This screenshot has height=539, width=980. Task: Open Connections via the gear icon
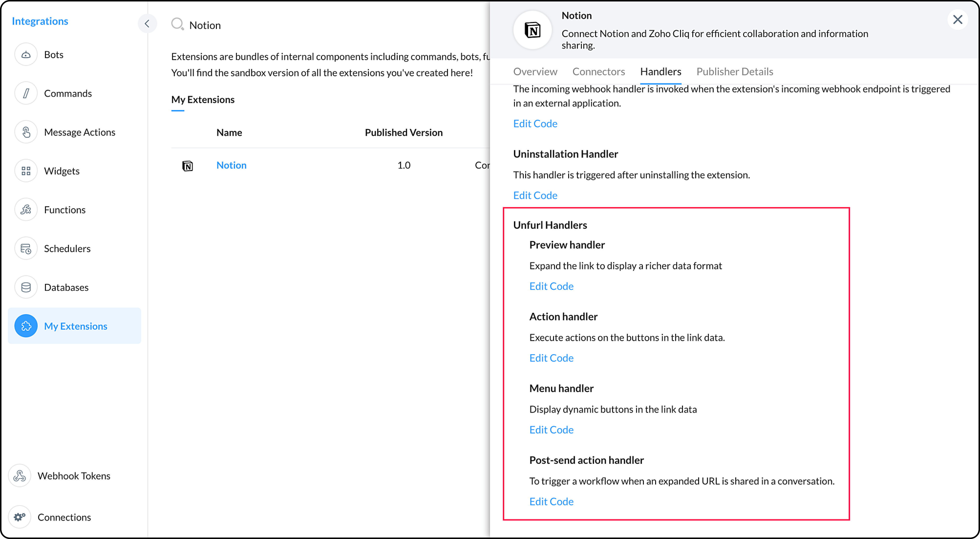[x=19, y=517]
